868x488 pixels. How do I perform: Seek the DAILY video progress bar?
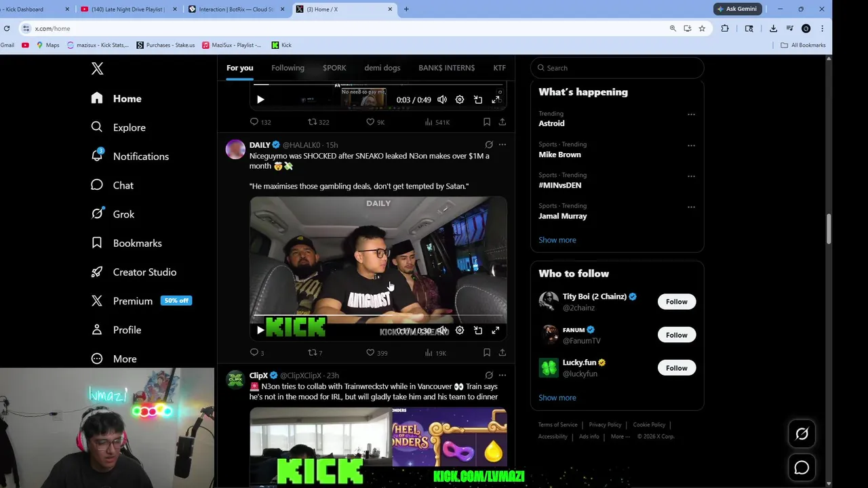(378, 316)
